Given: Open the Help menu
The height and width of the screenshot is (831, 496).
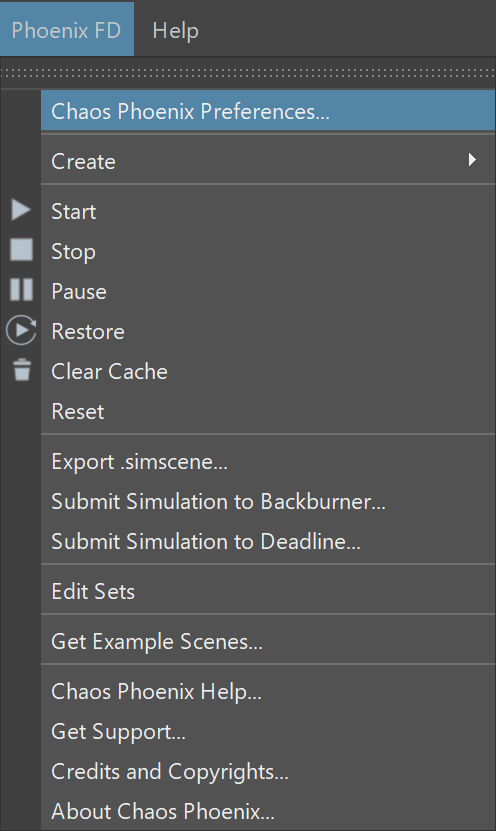Looking at the screenshot, I should click(175, 30).
